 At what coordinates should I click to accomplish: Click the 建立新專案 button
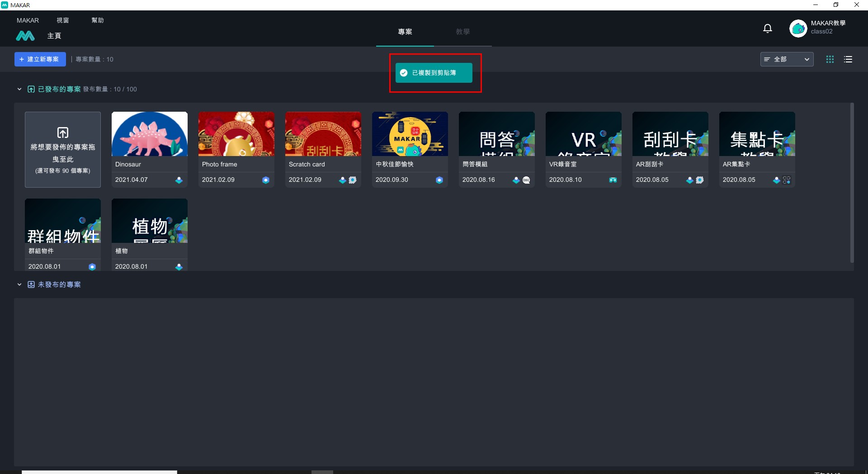[40, 59]
